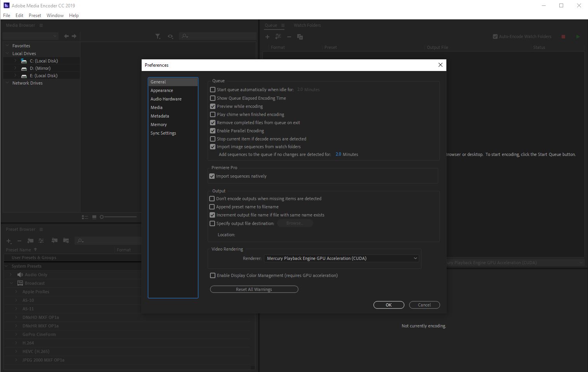Start the encoding queue
588x372 pixels.
click(x=578, y=36)
